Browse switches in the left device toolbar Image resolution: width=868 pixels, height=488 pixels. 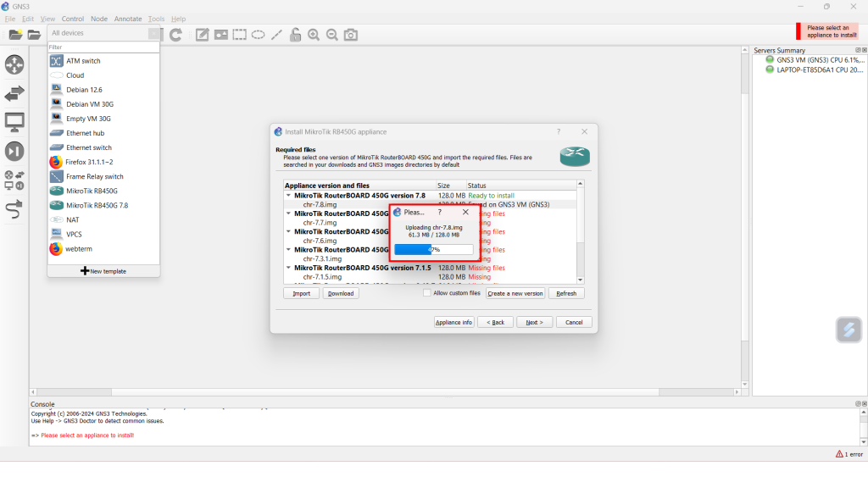[x=14, y=93]
